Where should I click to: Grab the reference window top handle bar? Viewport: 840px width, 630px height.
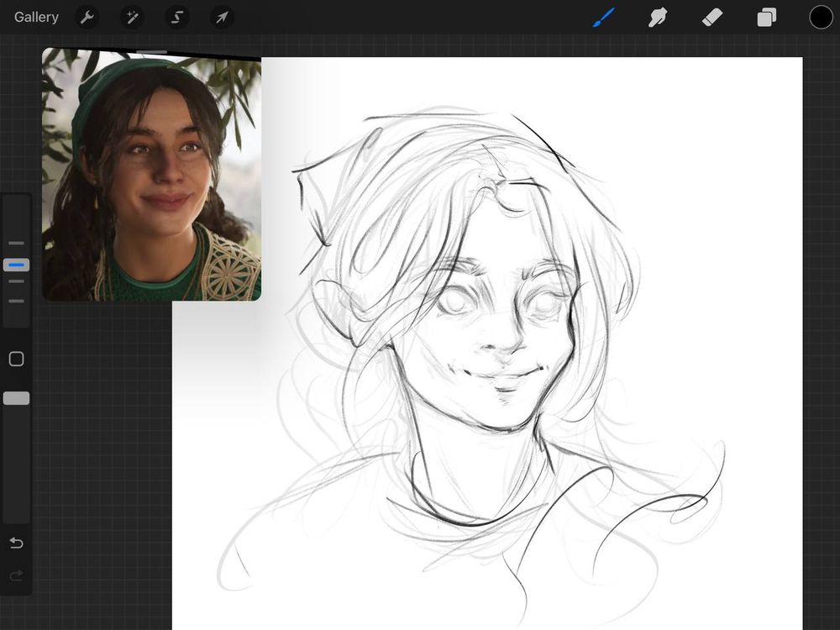[151, 52]
